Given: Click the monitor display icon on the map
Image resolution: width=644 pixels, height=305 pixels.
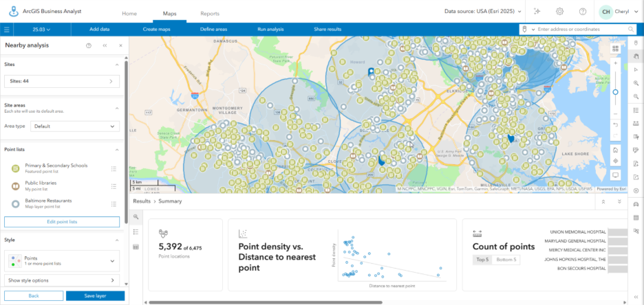Looking at the screenshot, I should [x=615, y=174].
